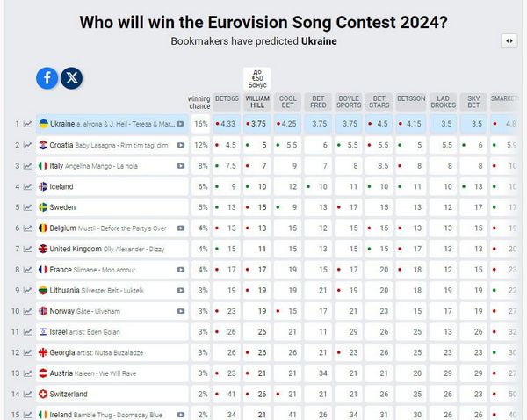The height and width of the screenshot is (420, 527).
Task: Share odds on Facebook icon
Action: (47, 78)
